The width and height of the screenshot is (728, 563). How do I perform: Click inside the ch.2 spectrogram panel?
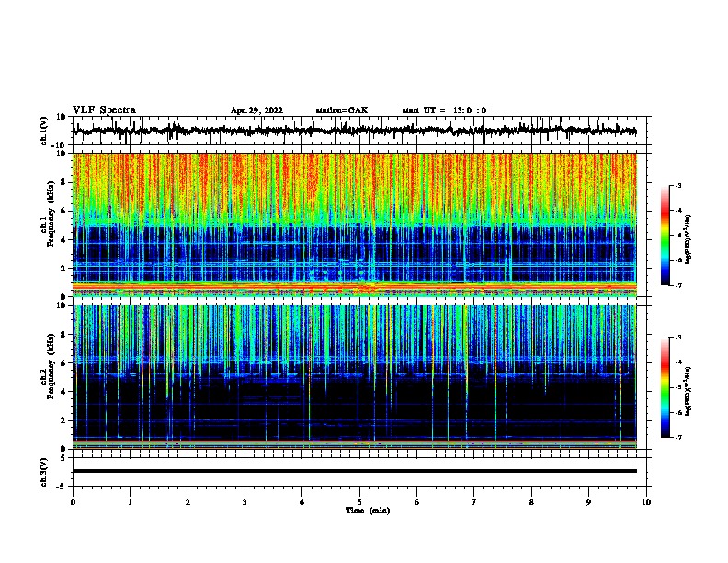click(355, 377)
